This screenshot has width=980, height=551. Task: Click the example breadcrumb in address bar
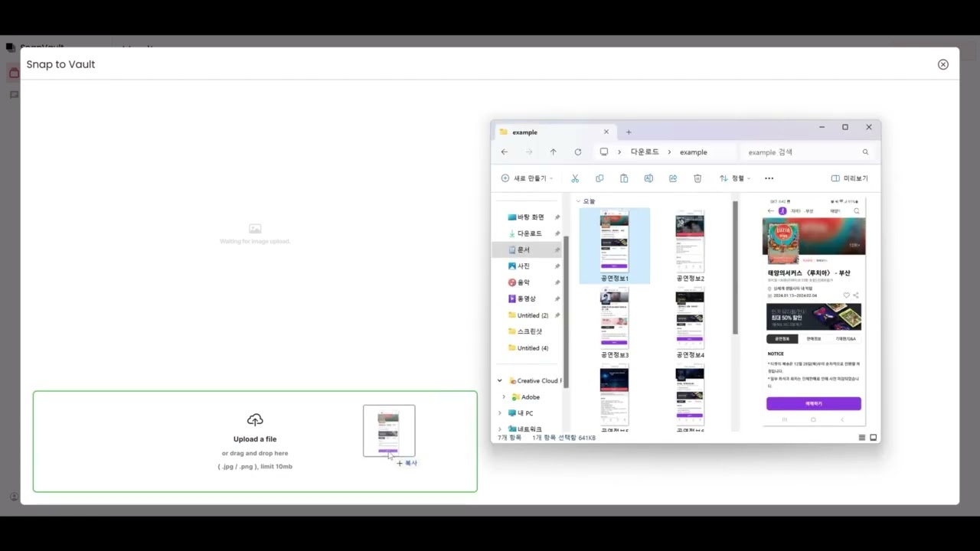(694, 152)
